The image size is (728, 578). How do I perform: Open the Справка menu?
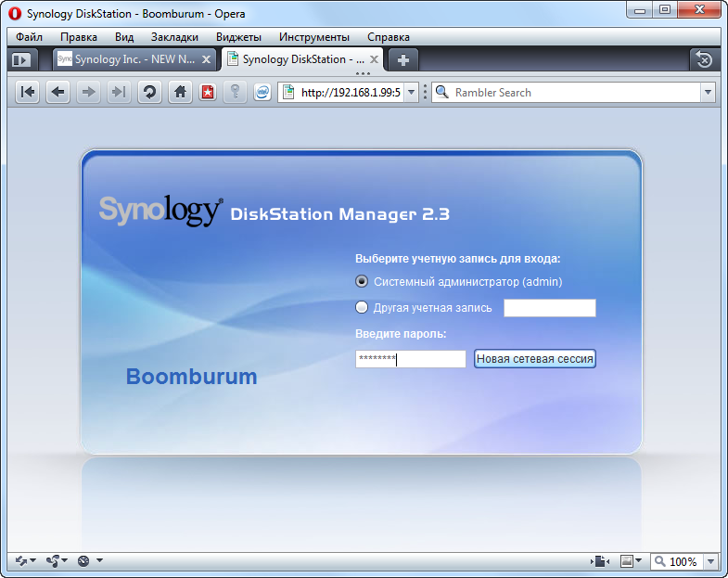(x=389, y=37)
